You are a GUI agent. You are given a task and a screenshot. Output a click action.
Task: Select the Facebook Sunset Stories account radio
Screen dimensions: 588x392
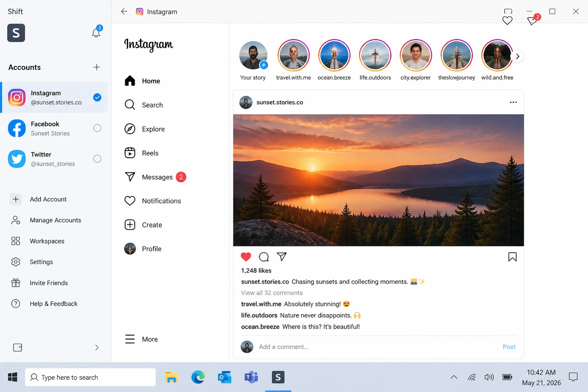point(97,128)
